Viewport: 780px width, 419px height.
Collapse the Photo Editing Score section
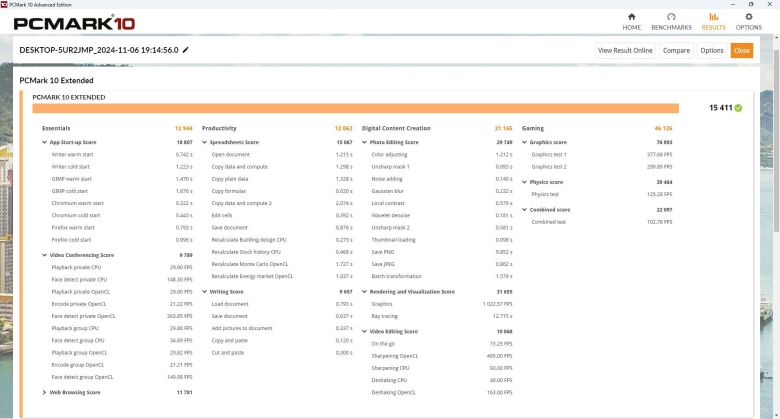(365, 142)
